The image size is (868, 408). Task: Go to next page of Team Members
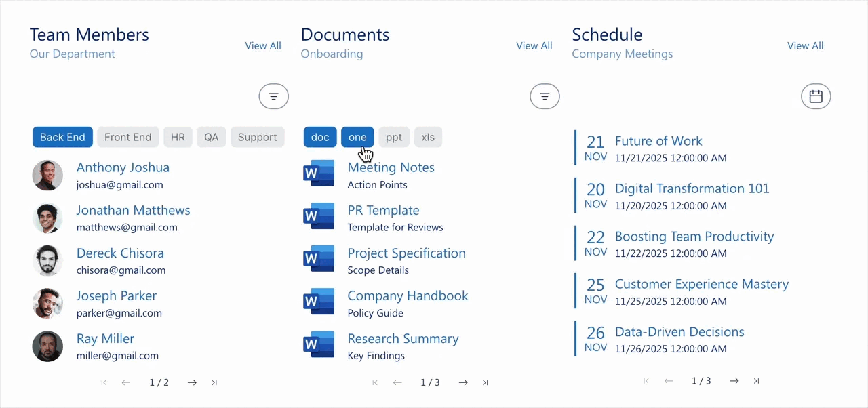coord(192,382)
